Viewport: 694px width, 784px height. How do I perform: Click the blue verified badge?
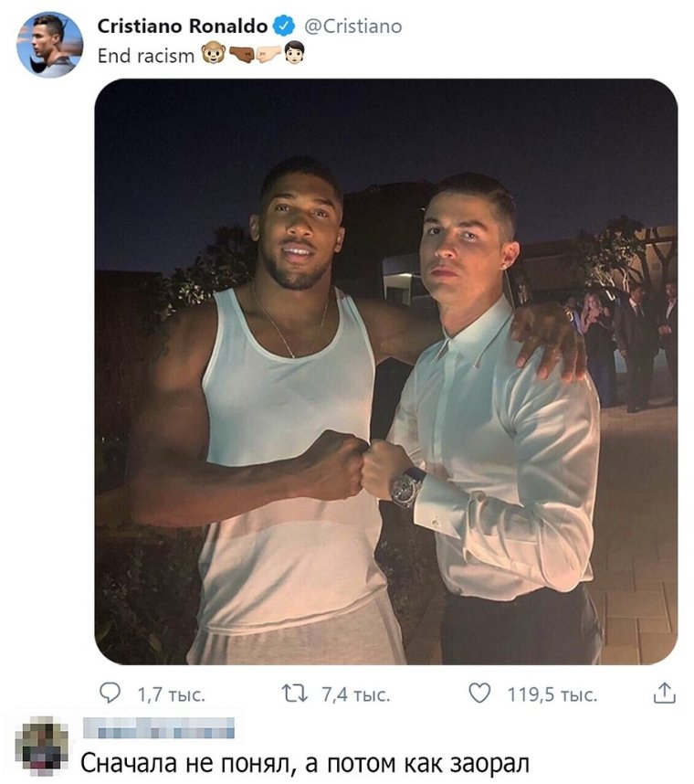[x=283, y=26]
